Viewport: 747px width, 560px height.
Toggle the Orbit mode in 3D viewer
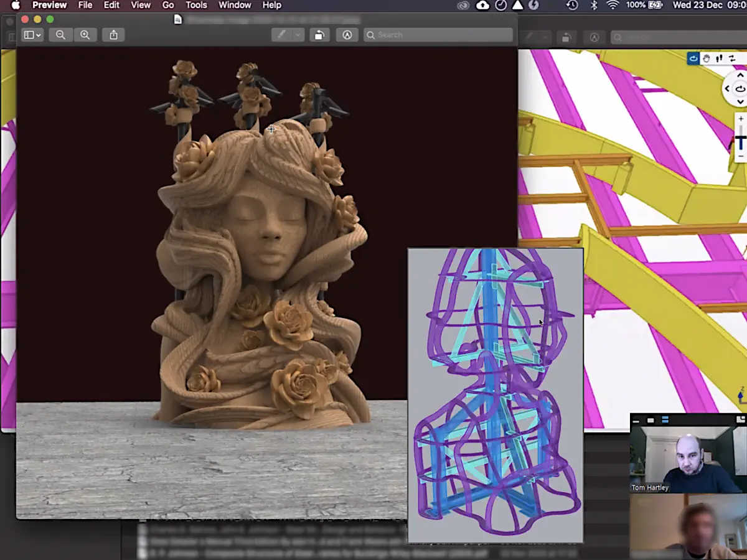(693, 58)
